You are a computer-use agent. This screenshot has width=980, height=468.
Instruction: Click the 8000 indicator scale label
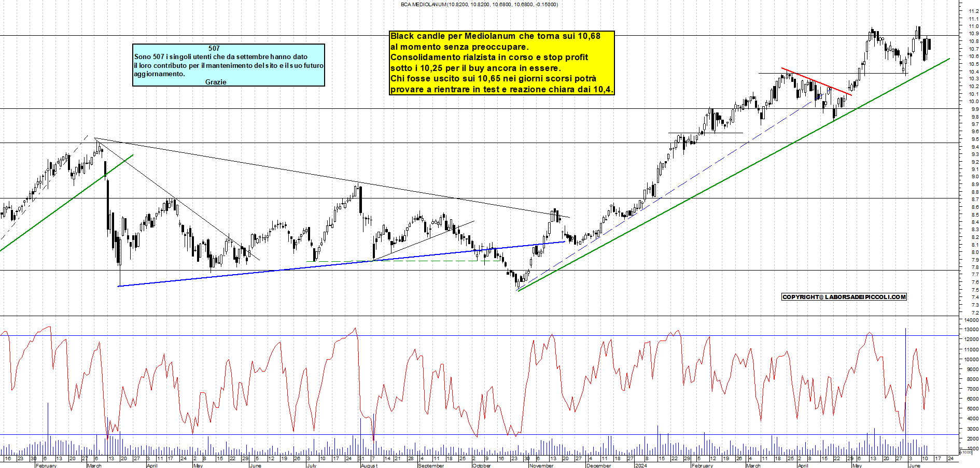pyautogui.click(x=973, y=379)
